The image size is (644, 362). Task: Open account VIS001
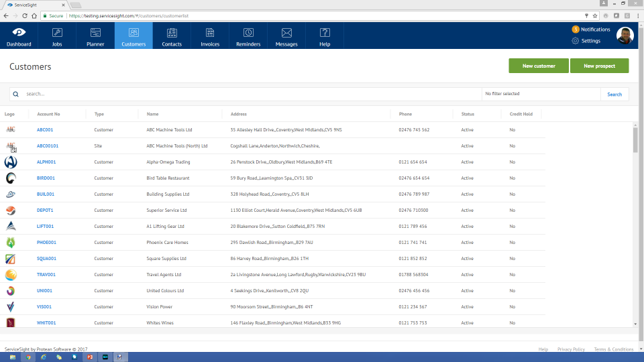click(44, 306)
